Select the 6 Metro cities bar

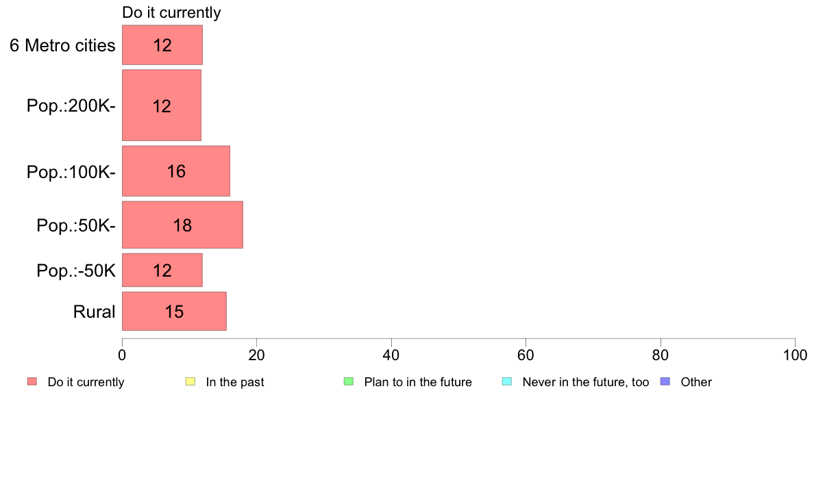162,45
